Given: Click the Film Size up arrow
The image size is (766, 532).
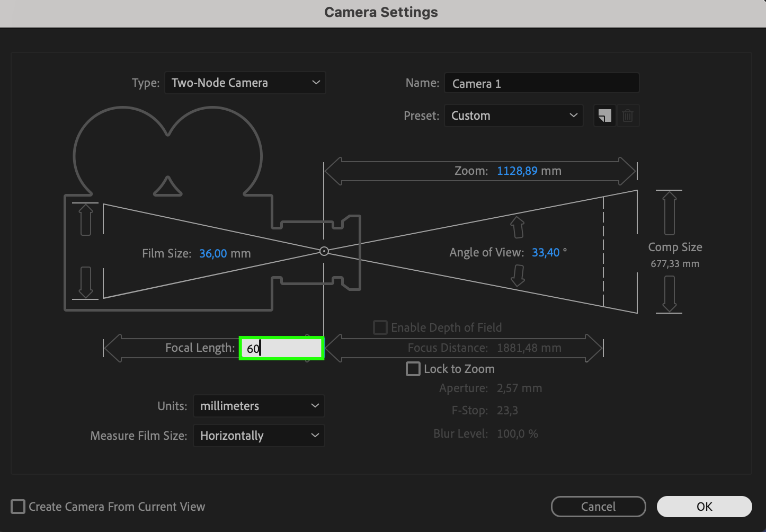Looking at the screenshot, I should coord(86,220).
